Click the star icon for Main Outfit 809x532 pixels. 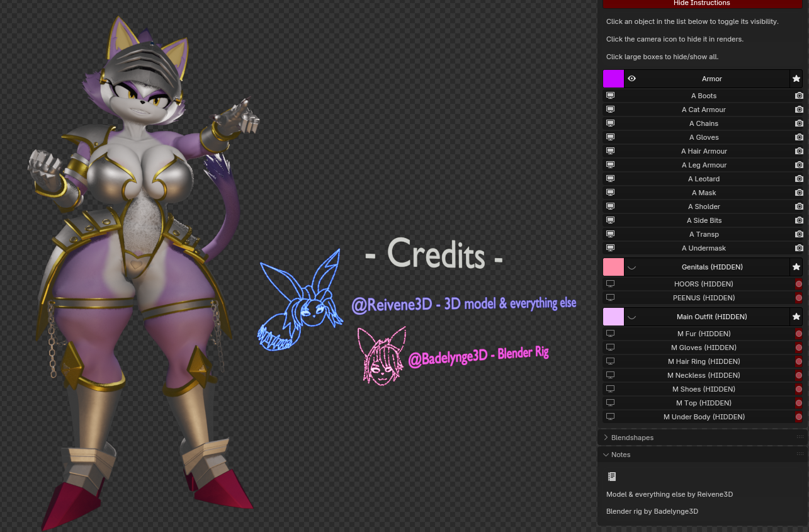[796, 317]
